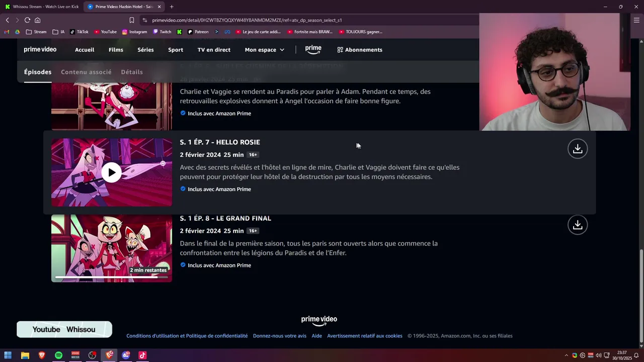Select the Épisodes tab
The width and height of the screenshot is (644, 362).
(x=38, y=72)
